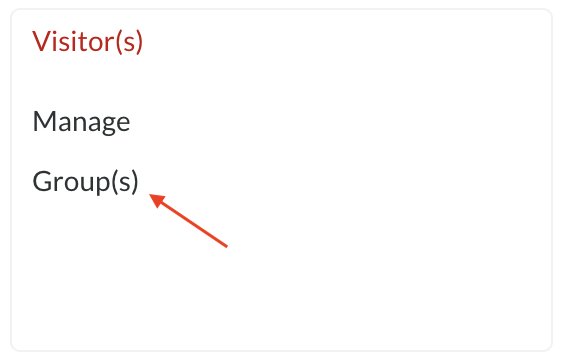Viewport: 564px width, 360px height.
Task: Pick the Manage entry below Visitor(s)
Action: (81, 122)
